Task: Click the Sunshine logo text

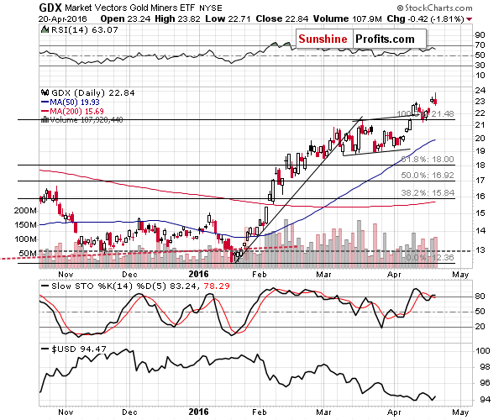Action: point(323,39)
